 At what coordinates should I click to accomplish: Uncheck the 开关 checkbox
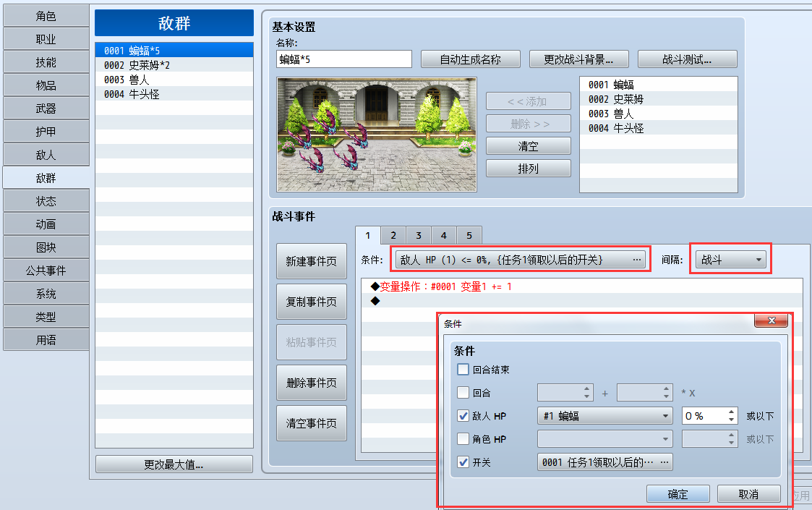pos(463,462)
